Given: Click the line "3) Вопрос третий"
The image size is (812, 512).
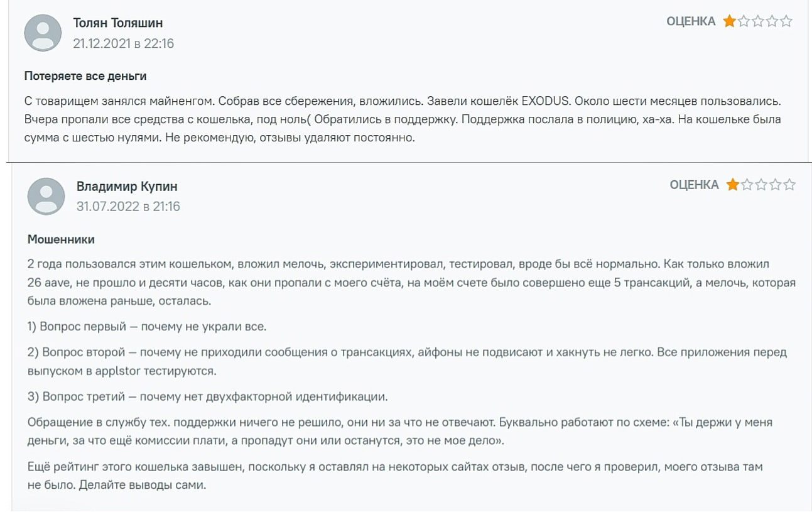Looking at the screenshot, I should (208, 396).
